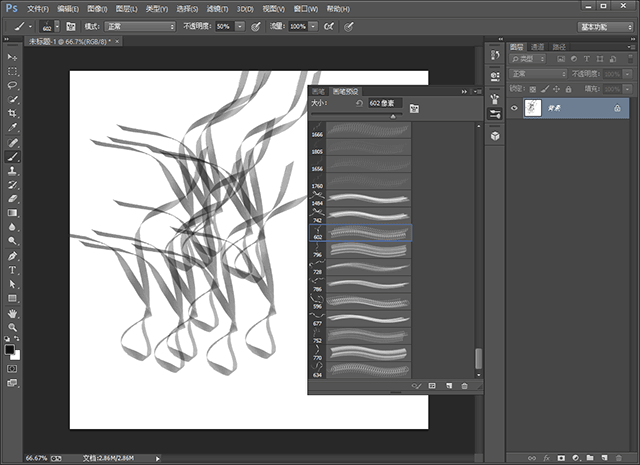640x465 pixels.
Task: Click the delete brush trash icon
Action: coord(465,385)
